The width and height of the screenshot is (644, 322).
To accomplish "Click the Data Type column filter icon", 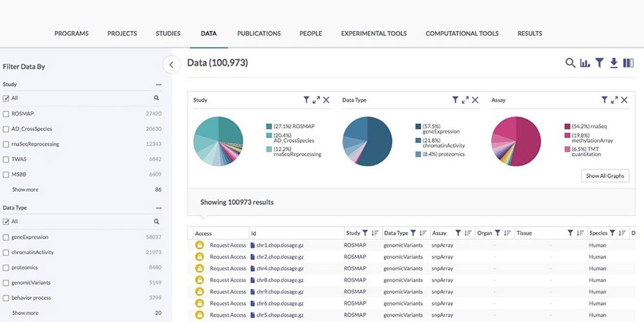I will point(413,233).
